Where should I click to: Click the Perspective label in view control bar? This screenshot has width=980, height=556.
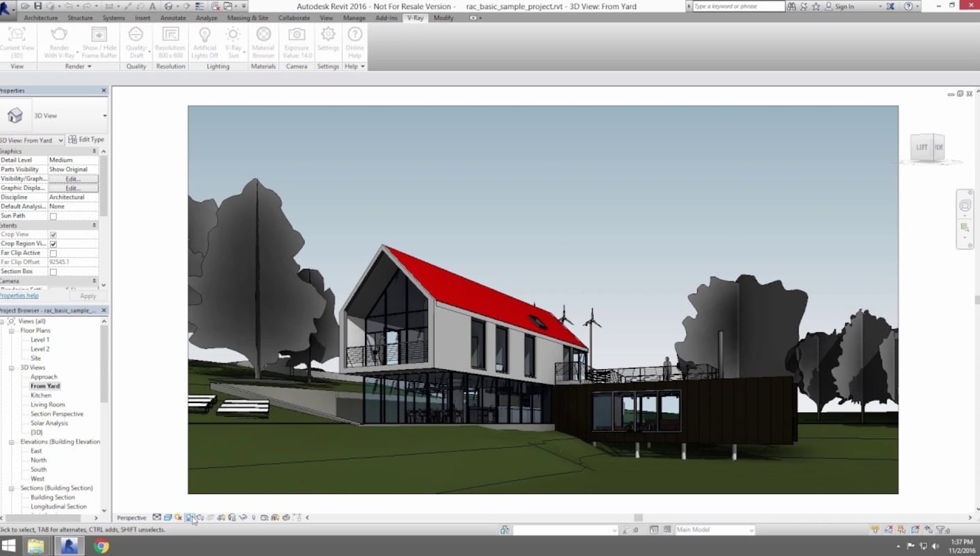coord(131,518)
